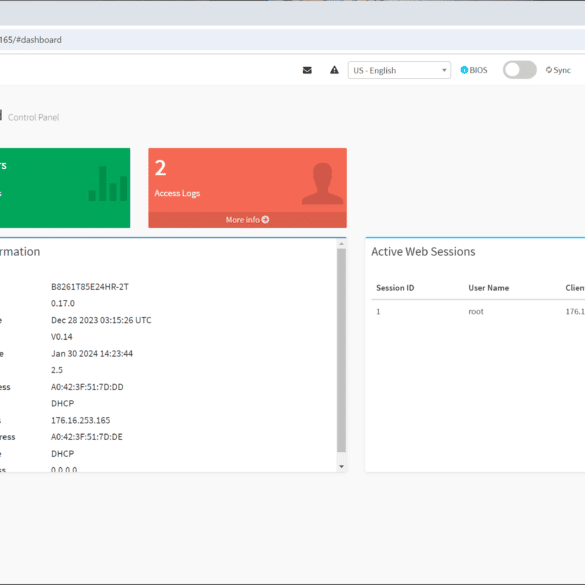Screen dimensions: 585x585
Task: Click the information panel scrollbar thumb
Action: pos(341,350)
